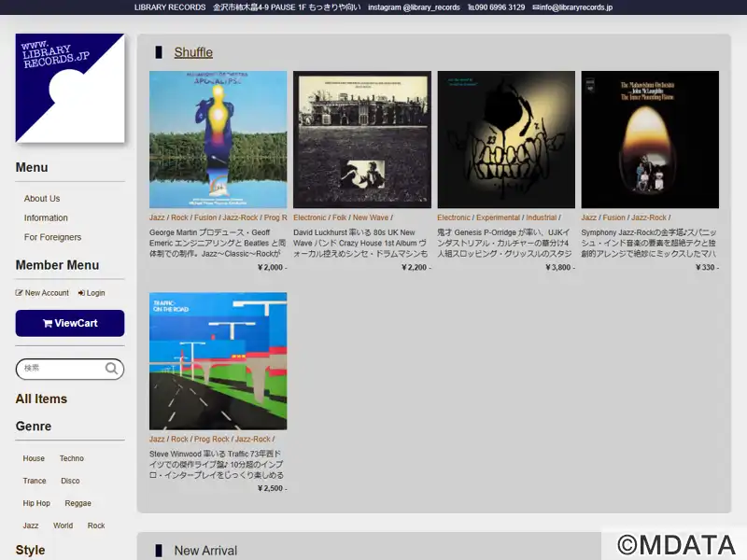Click Jazz-Rock tag under Traffic album
Image resolution: width=747 pixels, height=560 pixels.
click(252, 439)
